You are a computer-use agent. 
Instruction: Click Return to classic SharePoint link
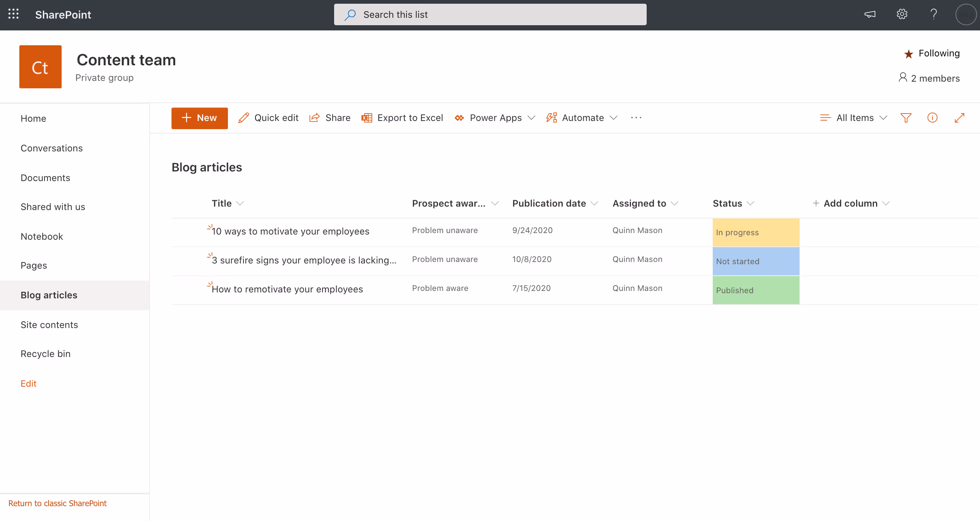pyautogui.click(x=58, y=503)
